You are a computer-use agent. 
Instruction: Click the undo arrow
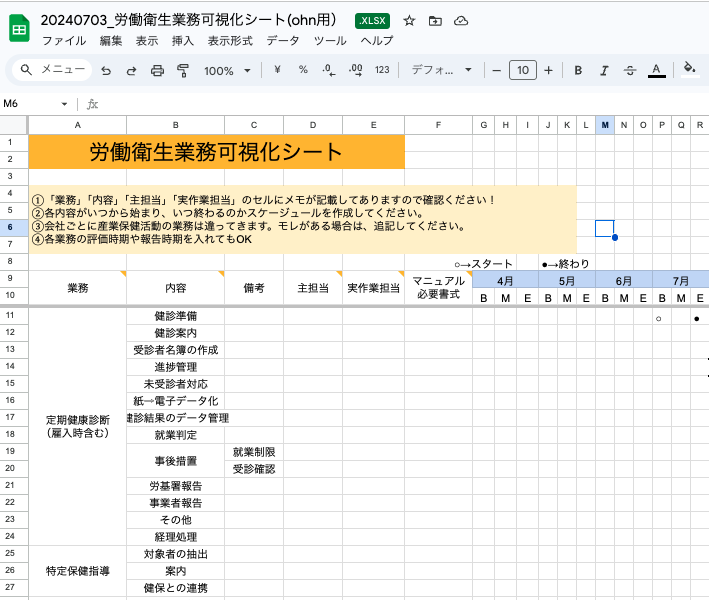tap(106, 71)
